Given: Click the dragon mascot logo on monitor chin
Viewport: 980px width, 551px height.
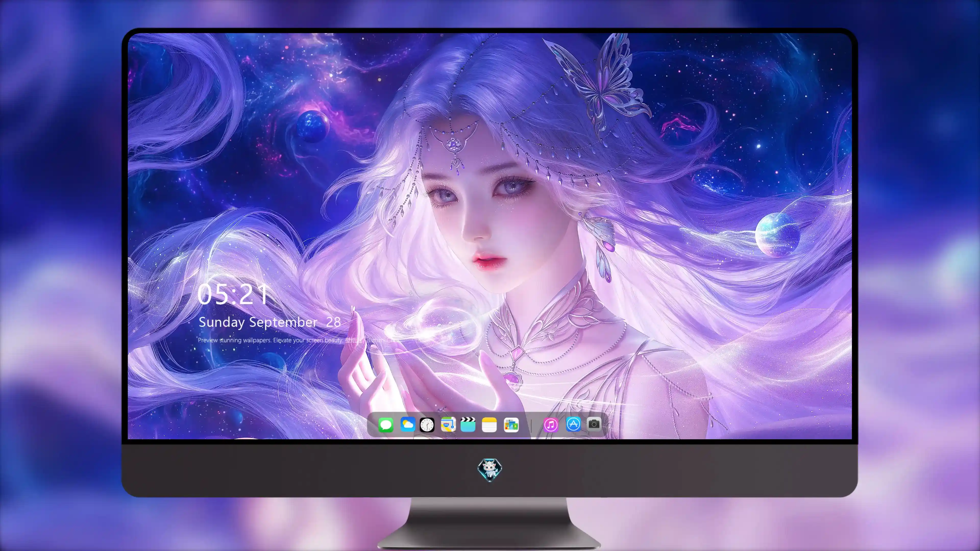Looking at the screenshot, I should [490, 470].
